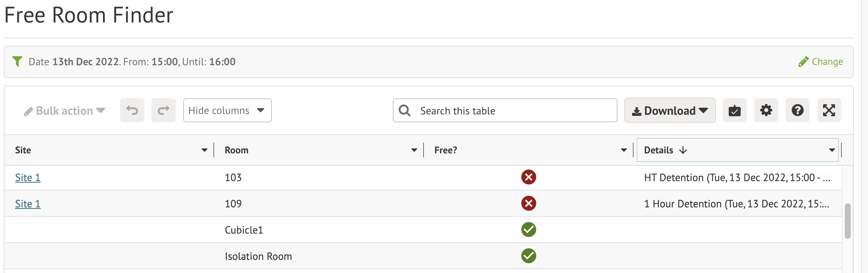
Task: Click green tick for Cubicle1
Action: pos(528,229)
